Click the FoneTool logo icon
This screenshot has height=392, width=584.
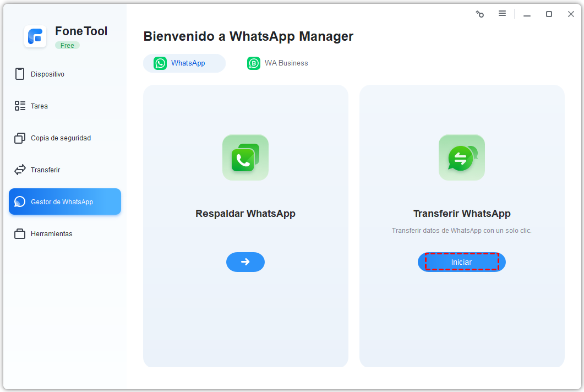(35, 36)
